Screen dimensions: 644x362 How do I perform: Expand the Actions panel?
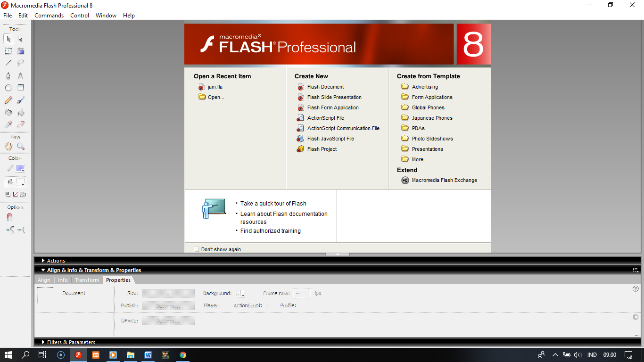pyautogui.click(x=43, y=261)
